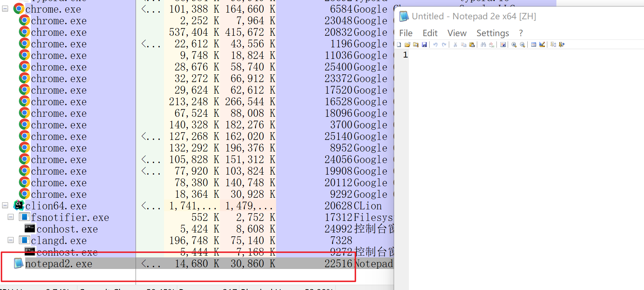Image resolution: width=644 pixels, height=290 pixels.
Task: Click PID 7328 in the clangd.exe row
Action: (342, 241)
